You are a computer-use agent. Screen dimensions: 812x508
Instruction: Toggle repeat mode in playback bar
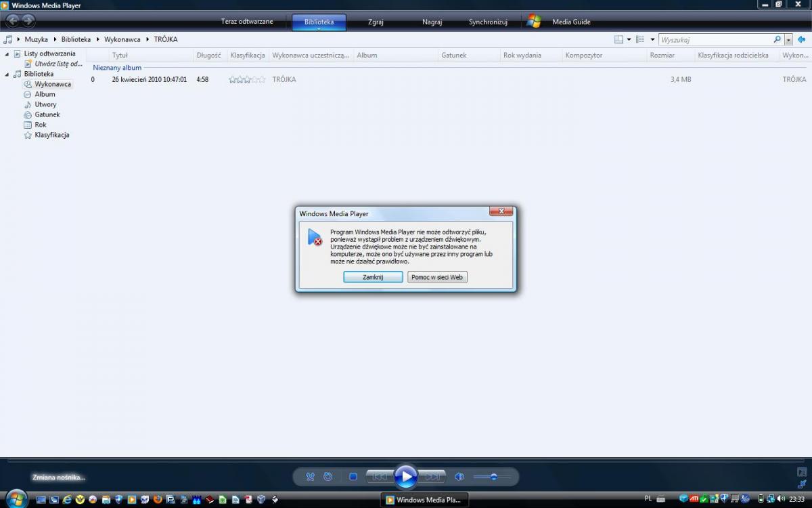pyautogui.click(x=328, y=477)
